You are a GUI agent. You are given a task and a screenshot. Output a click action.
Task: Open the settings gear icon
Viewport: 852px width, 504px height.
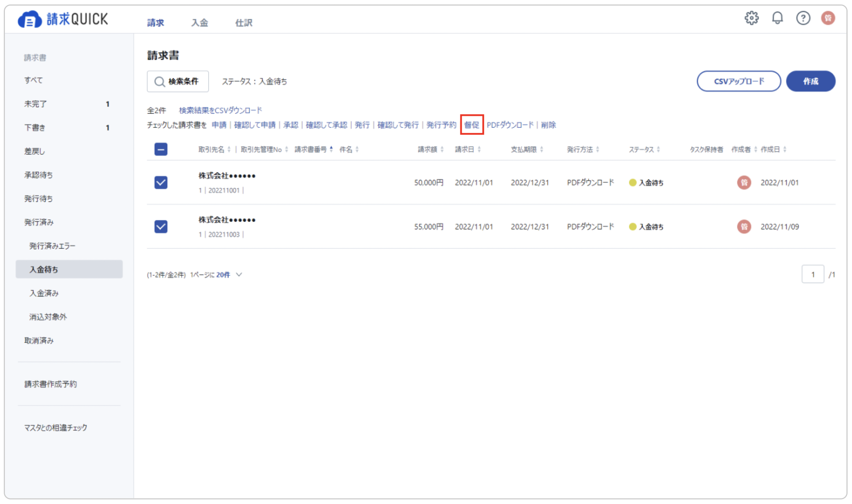[752, 18]
